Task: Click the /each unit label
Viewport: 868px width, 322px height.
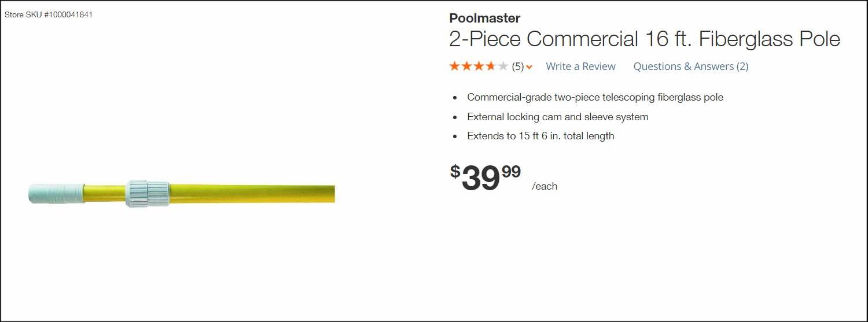Action: click(545, 186)
